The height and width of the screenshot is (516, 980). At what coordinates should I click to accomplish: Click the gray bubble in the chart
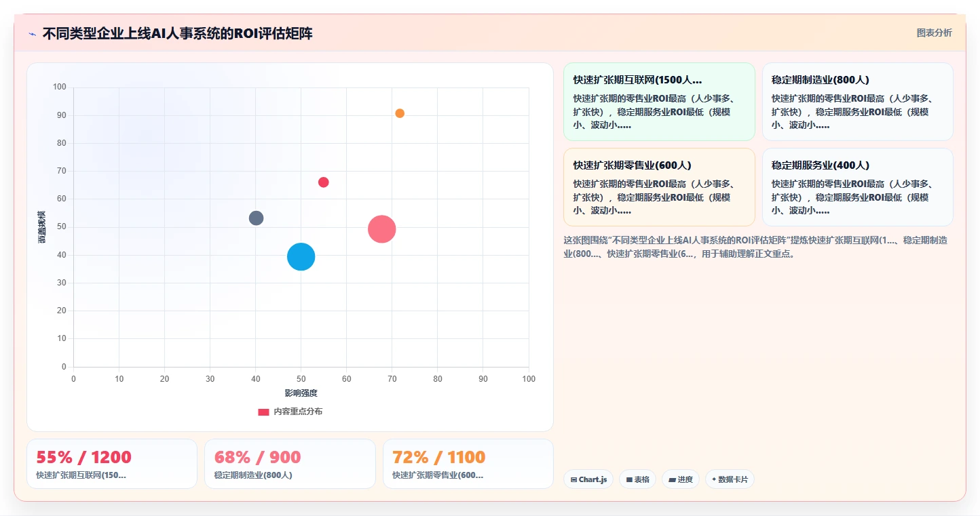tap(256, 218)
